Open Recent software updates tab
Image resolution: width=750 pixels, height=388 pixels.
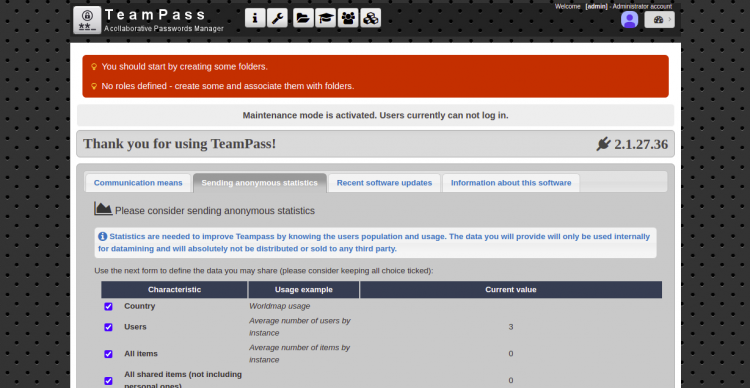(385, 183)
